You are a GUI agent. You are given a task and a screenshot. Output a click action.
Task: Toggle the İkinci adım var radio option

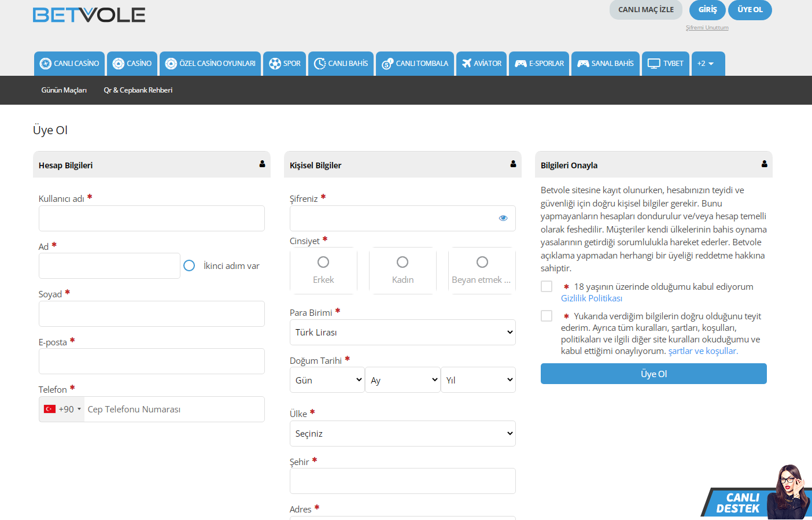(x=189, y=265)
